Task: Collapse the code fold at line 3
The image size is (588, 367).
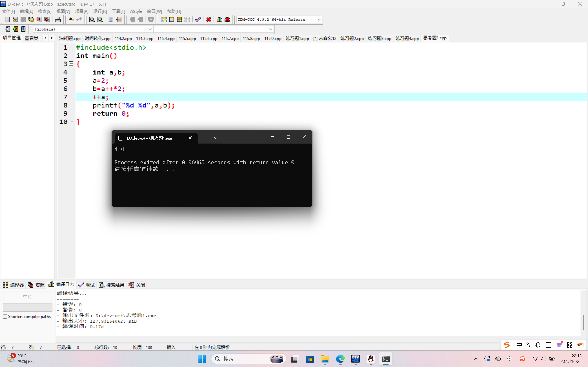Action: [71, 64]
